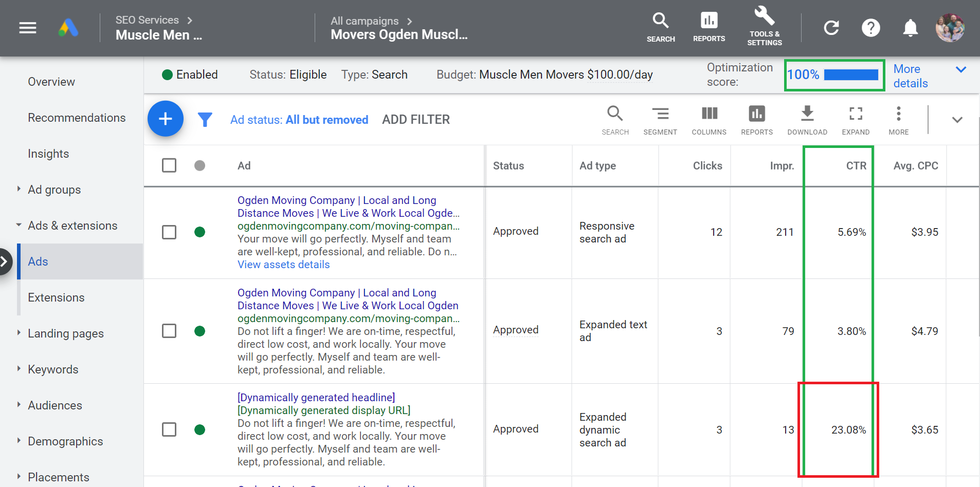
Task: Click Ad status: All but removed filter
Action: (x=299, y=120)
